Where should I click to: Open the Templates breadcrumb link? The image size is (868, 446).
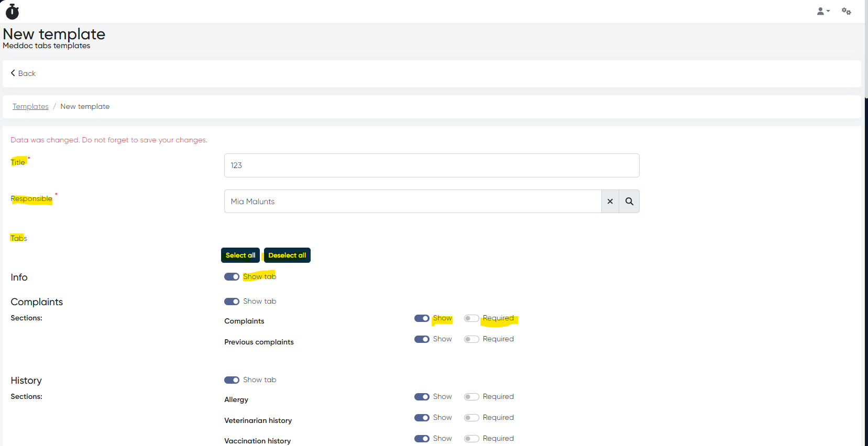(x=30, y=106)
